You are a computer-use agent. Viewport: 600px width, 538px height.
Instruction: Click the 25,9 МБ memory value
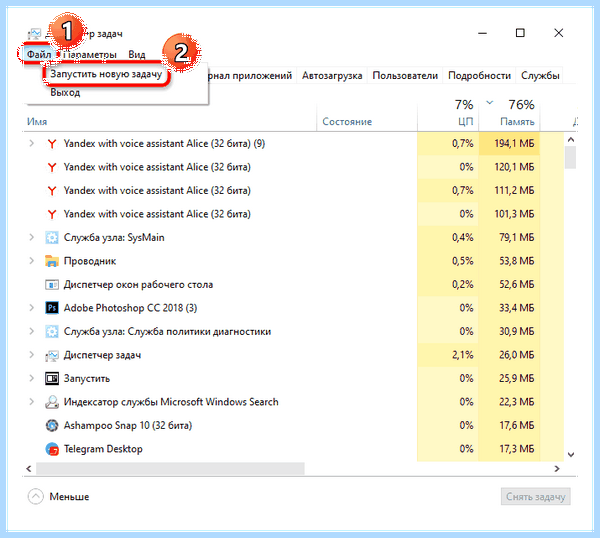[x=516, y=378]
